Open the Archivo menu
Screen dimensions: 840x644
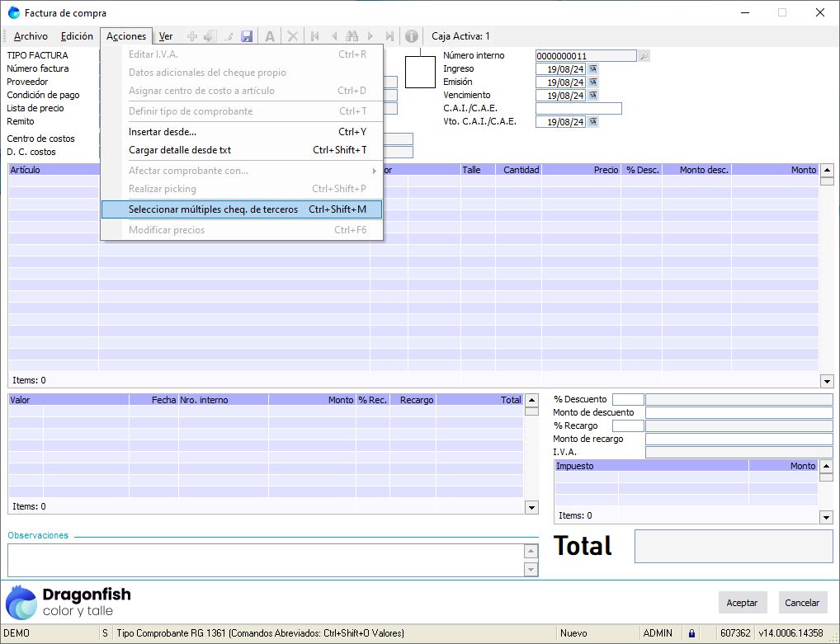(31, 36)
